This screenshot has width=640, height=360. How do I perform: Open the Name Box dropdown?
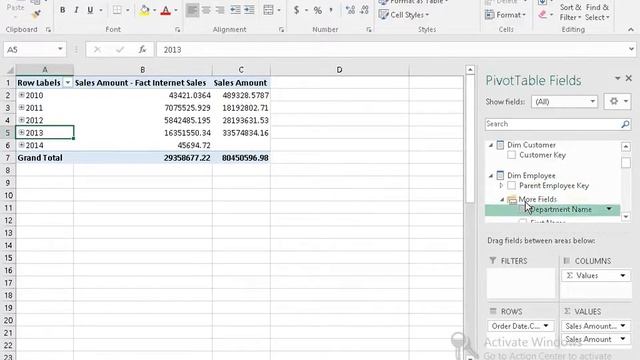point(60,49)
